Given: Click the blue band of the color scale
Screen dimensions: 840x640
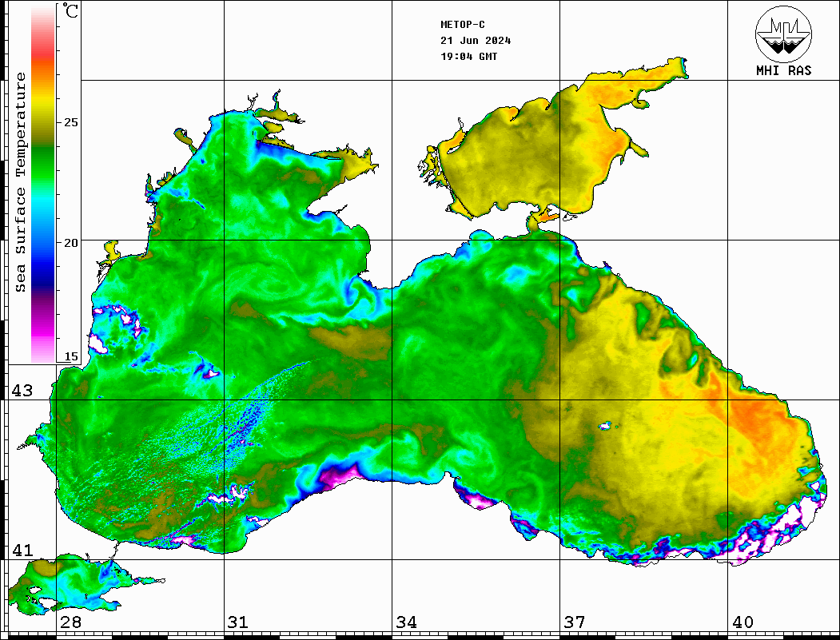Looking at the screenshot, I should (x=43, y=262).
